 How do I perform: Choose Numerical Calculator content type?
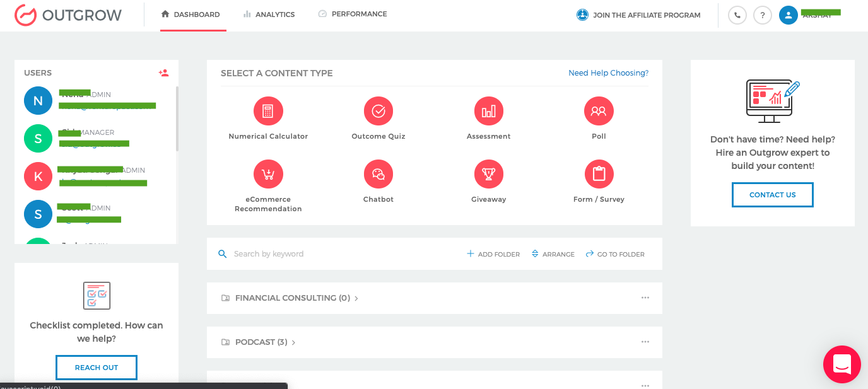(268, 119)
